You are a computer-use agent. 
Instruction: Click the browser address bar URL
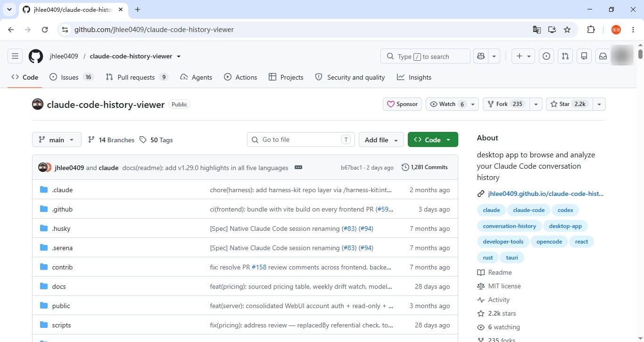[x=154, y=30]
